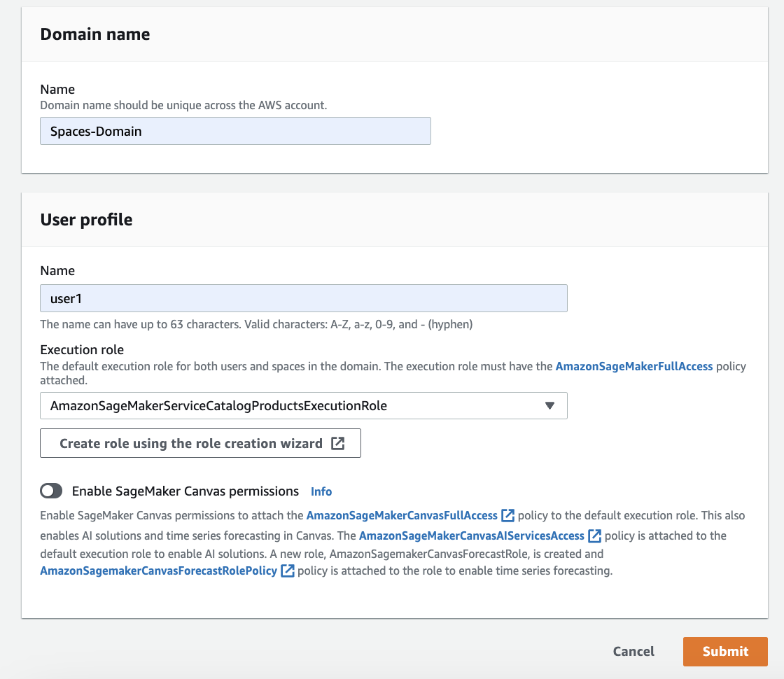This screenshot has width=784, height=679.
Task: Create role using the role creation wizard
Action: tap(200, 443)
